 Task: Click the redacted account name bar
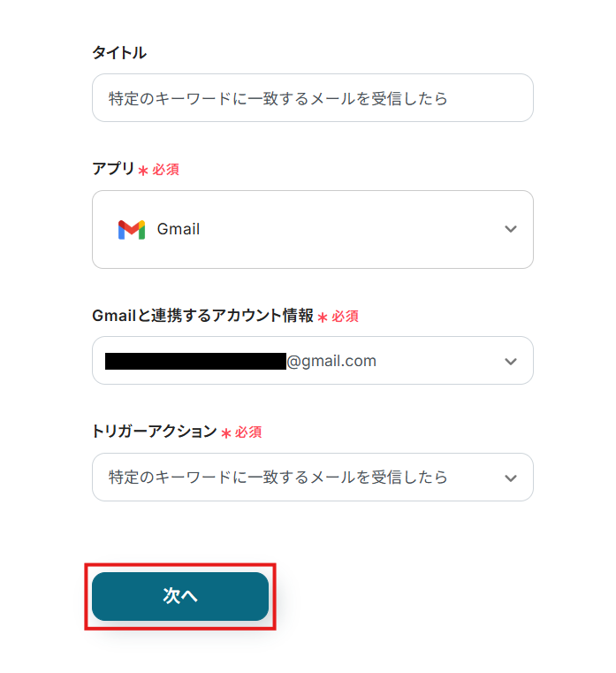coord(195,361)
